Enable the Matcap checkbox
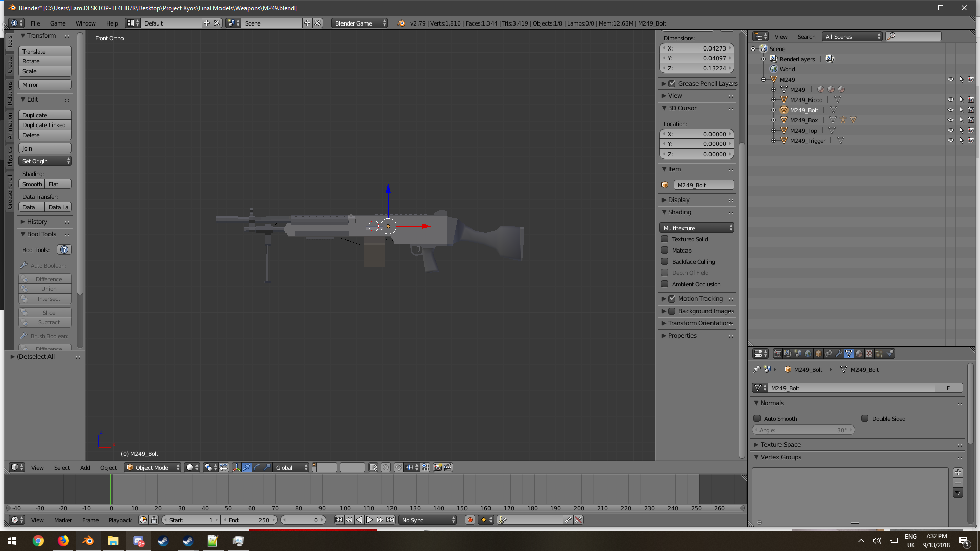Screen dimensions: 980x551 [665, 250]
